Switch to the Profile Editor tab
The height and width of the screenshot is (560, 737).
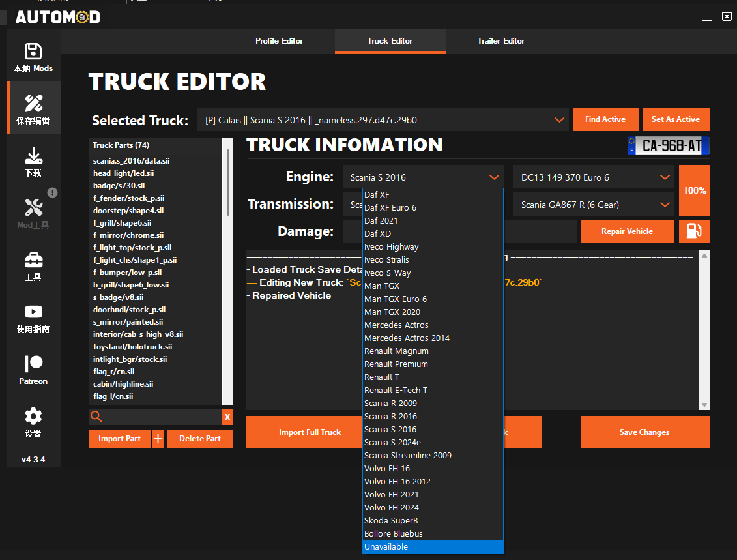point(279,41)
